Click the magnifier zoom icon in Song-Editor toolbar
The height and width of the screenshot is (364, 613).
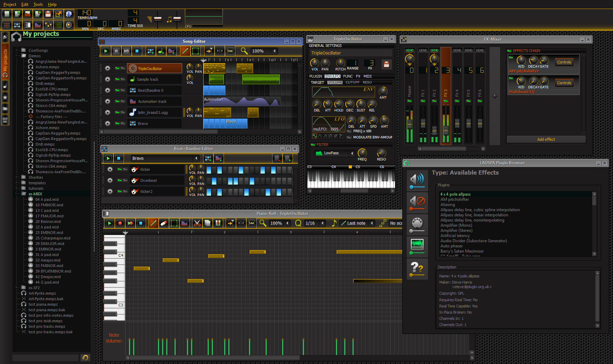pos(244,51)
